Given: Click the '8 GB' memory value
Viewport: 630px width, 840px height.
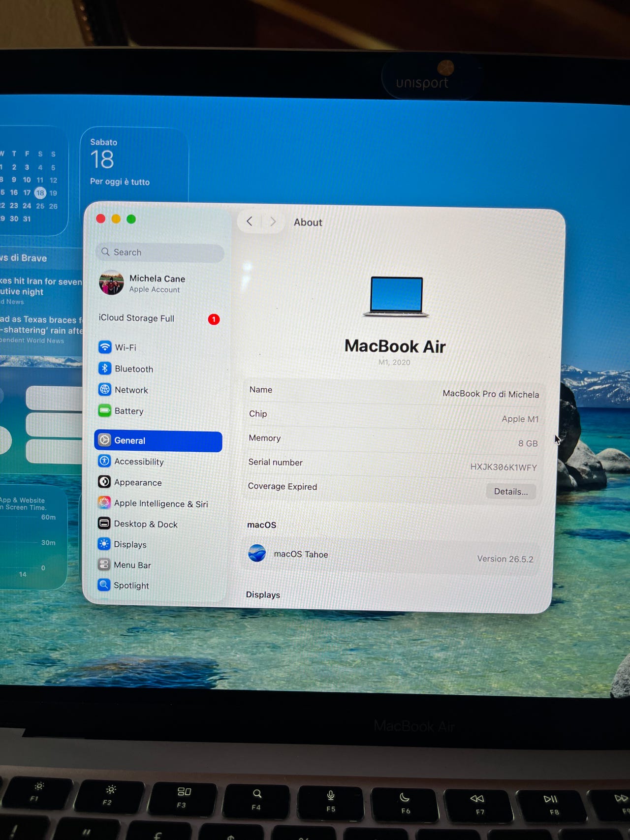Looking at the screenshot, I should [528, 443].
